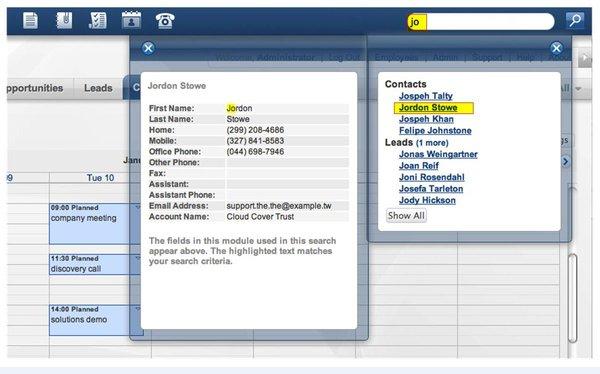The image size is (600, 374).
Task: Click the Jordon first name value
Action: pos(239,108)
